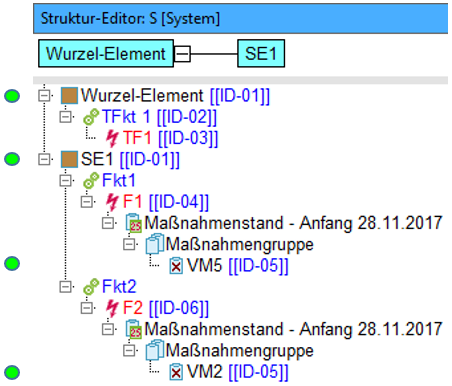The width and height of the screenshot is (452, 386).
Task: Click the clipboard icon of first Maßnahmenstand
Action: click(x=134, y=223)
